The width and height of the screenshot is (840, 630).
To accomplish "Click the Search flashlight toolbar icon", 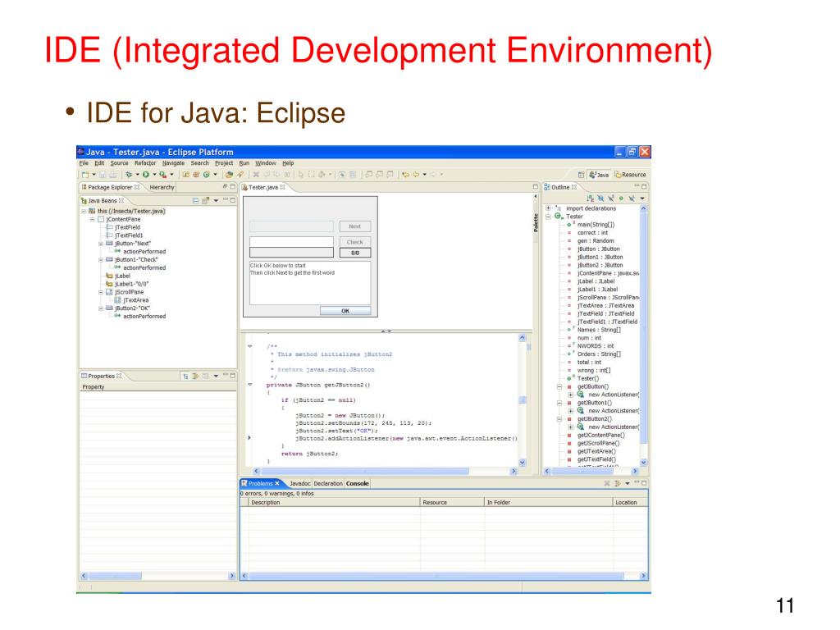I will [240, 175].
